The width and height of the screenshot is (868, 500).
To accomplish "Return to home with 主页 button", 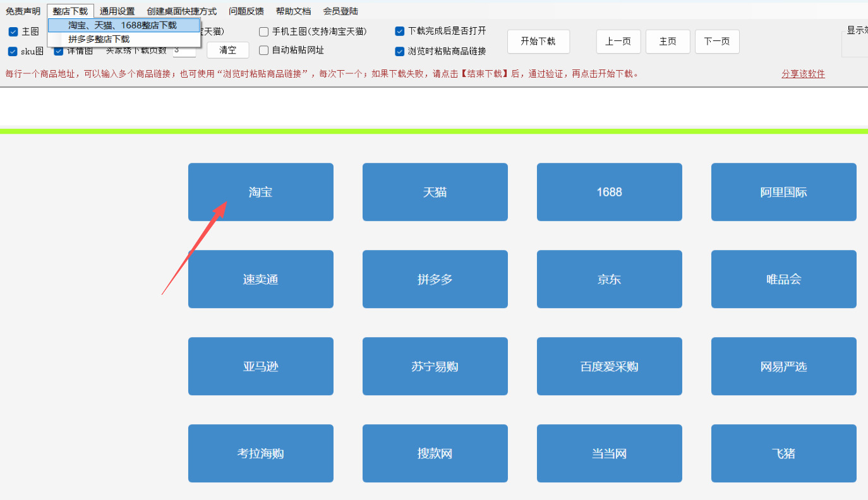I will click(668, 42).
